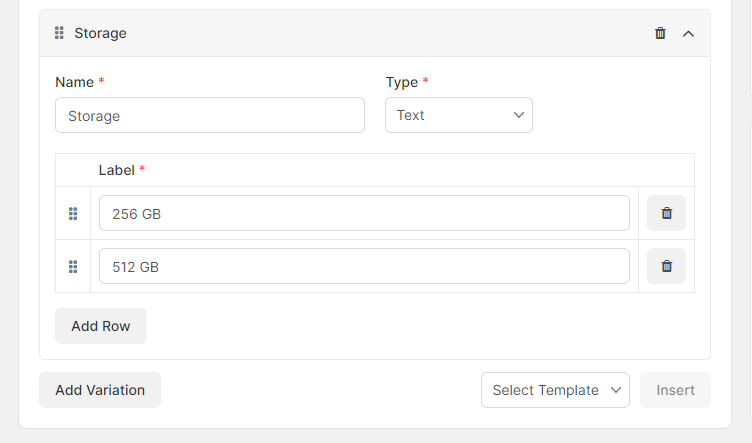This screenshot has width=752, height=443.
Task: Focus the Name field containing Storage
Action: 210,115
